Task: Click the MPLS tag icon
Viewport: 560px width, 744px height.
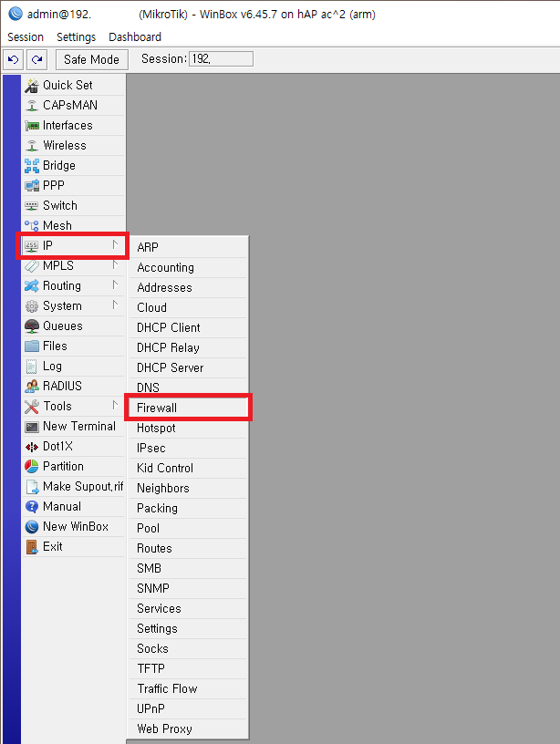Action: click(32, 265)
